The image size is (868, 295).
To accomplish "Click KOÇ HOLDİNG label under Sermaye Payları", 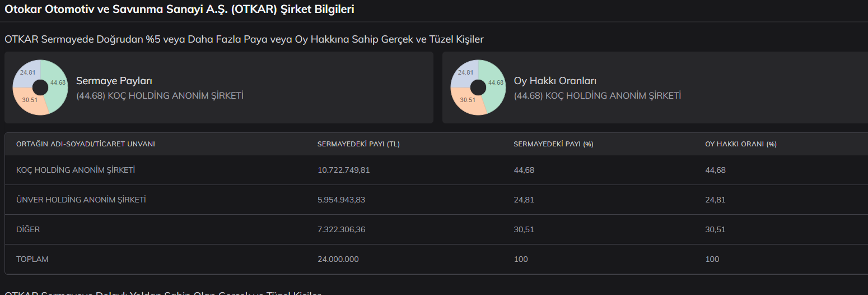I will (x=160, y=95).
